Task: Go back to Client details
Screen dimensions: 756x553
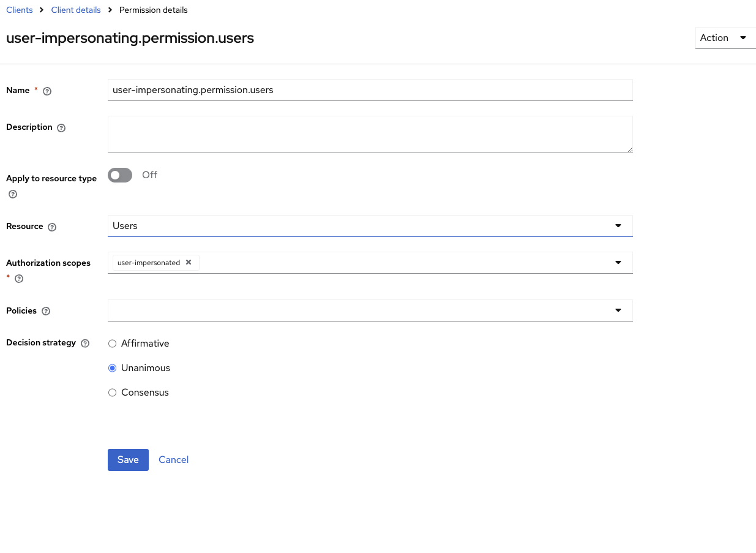Action: [75, 10]
